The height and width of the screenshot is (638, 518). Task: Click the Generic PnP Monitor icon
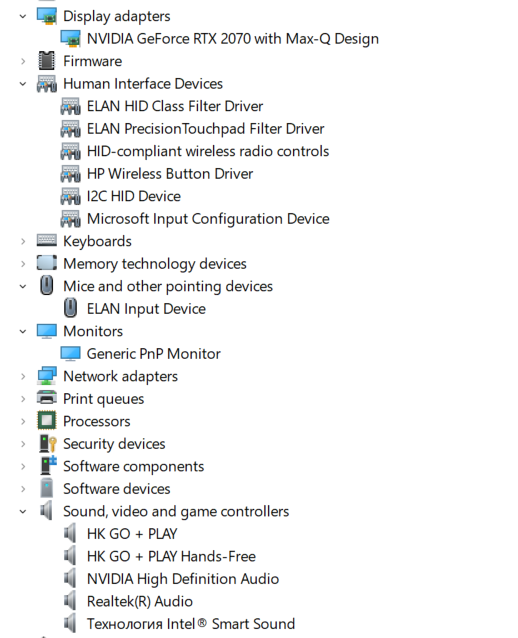70,354
